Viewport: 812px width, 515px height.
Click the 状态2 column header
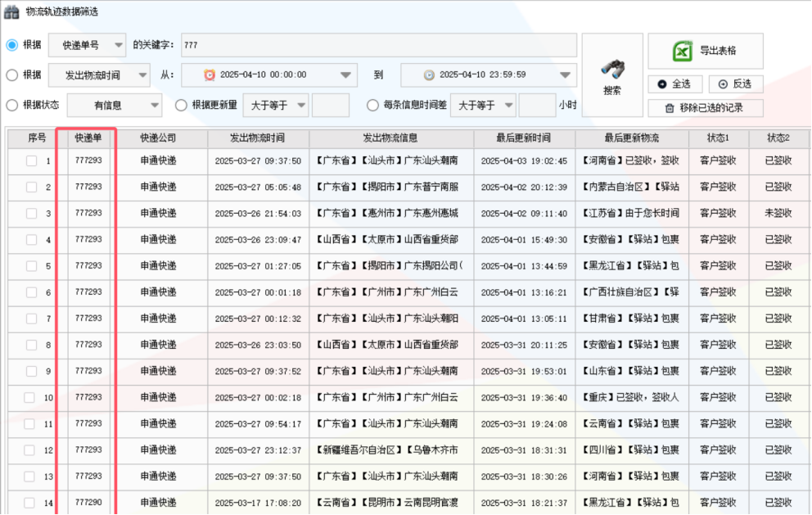(778, 138)
